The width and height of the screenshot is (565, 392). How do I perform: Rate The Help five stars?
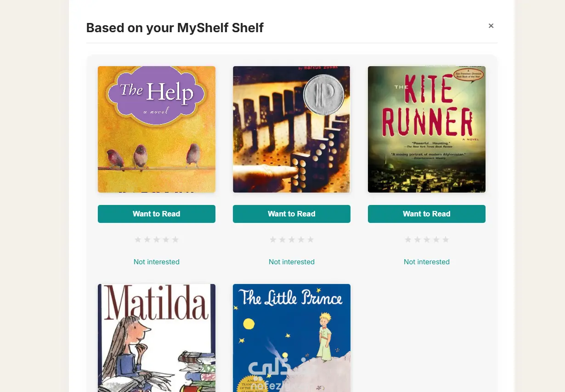pos(175,239)
